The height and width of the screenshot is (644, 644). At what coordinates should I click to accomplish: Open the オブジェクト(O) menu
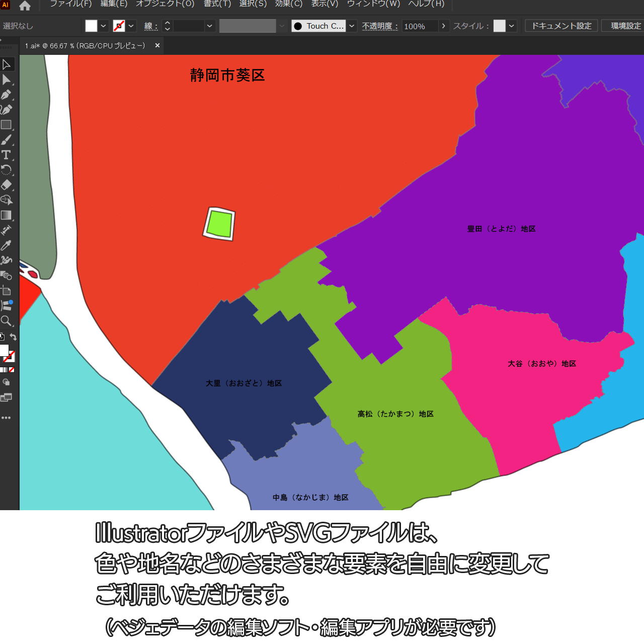pyautogui.click(x=165, y=4)
